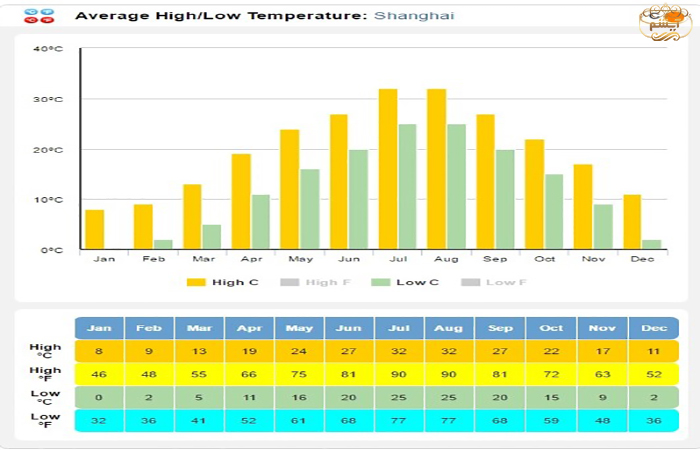Click the green December low bar
The image size is (700, 450).
pos(651,245)
